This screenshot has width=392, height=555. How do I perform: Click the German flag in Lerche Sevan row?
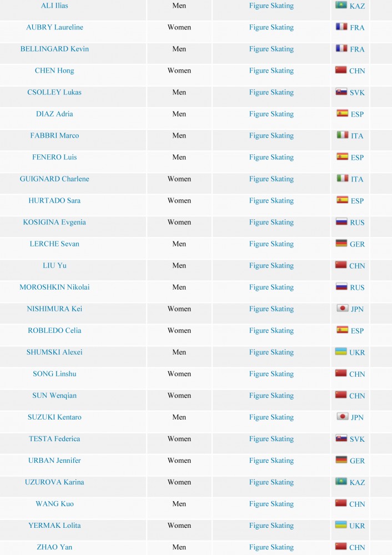(x=341, y=243)
